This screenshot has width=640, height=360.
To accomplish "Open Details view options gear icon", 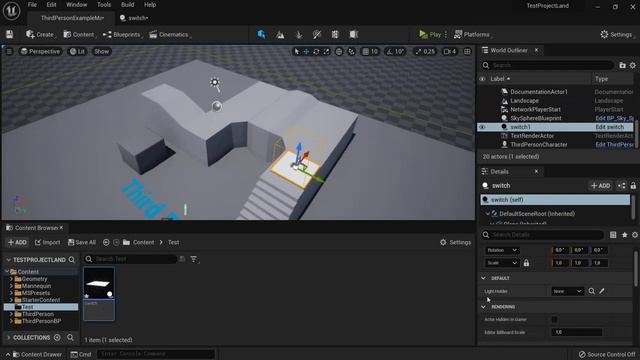I will (x=635, y=235).
